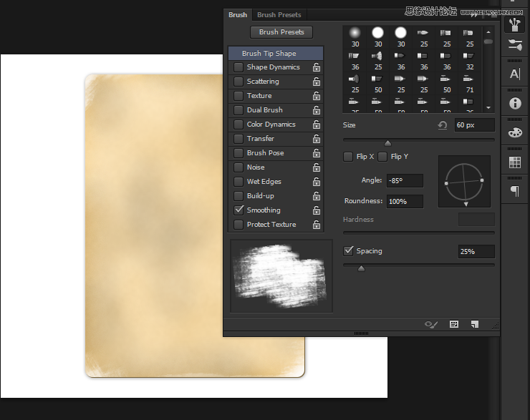Toggle the live tip brush preview icon
530x420 pixels.
click(431, 324)
